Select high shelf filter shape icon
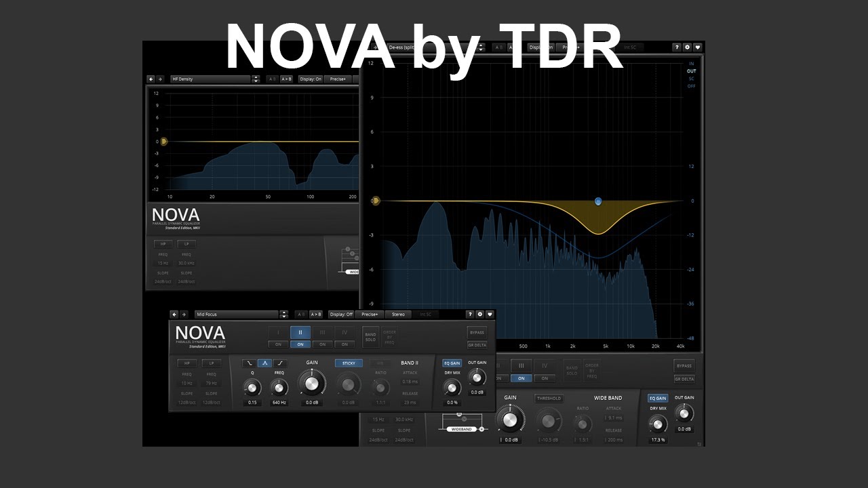This screenshot has height=488, width=868. point(279,363)
